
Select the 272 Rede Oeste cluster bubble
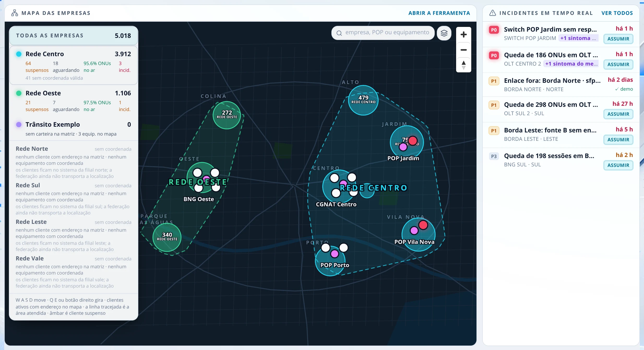click(227, 115)
